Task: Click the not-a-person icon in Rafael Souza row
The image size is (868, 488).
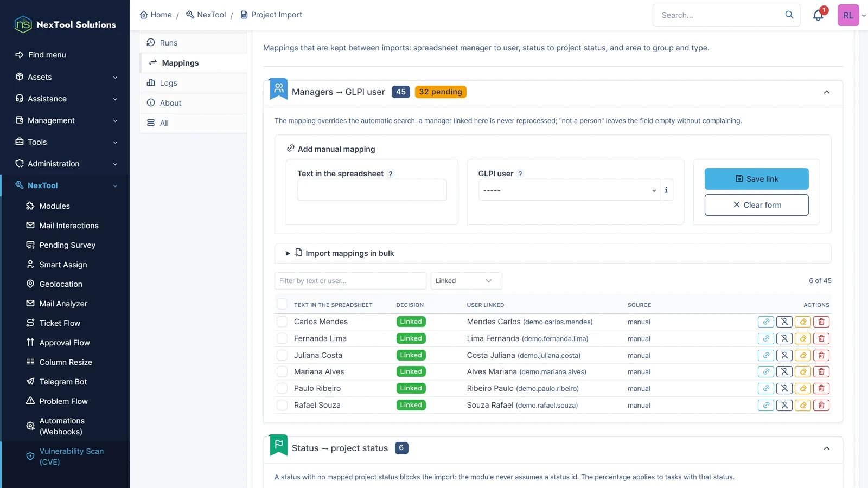Action: pyautogui.click(x=784, y=405)
